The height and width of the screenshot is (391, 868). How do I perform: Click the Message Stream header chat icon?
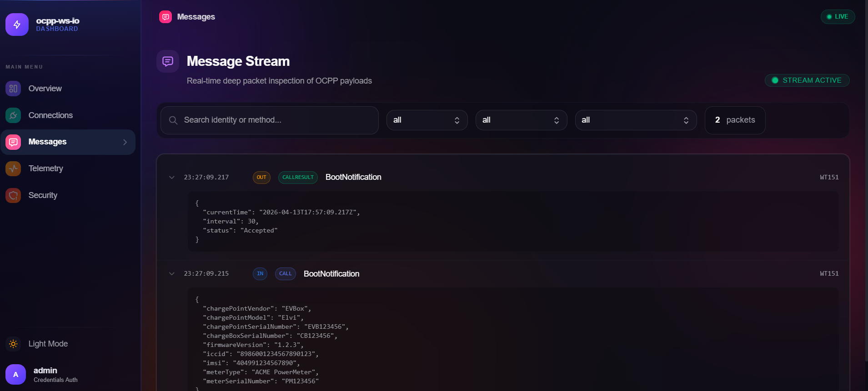[168, 61]
